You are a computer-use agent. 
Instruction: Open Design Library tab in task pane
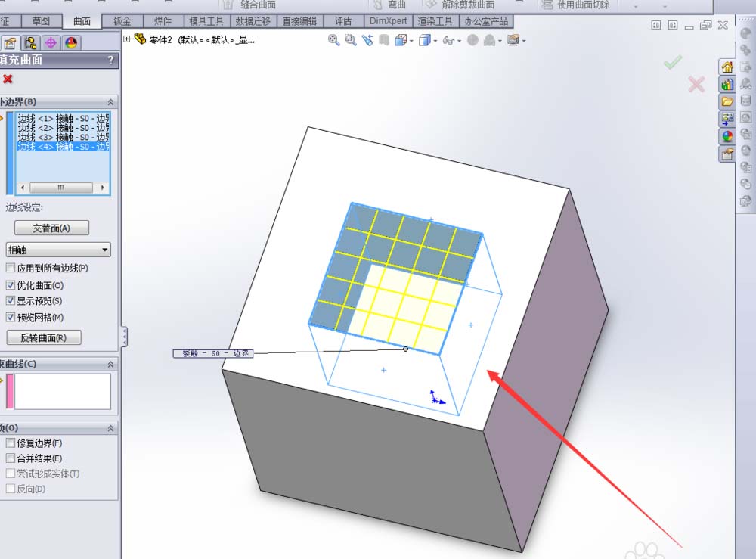pyautogui.click(x=727, y=85)
